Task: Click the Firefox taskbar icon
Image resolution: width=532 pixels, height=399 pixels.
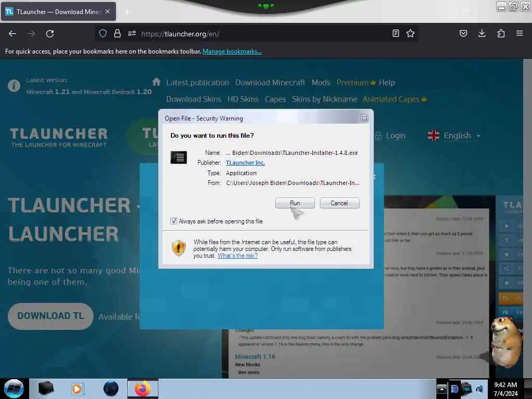Action: point(143,389)
